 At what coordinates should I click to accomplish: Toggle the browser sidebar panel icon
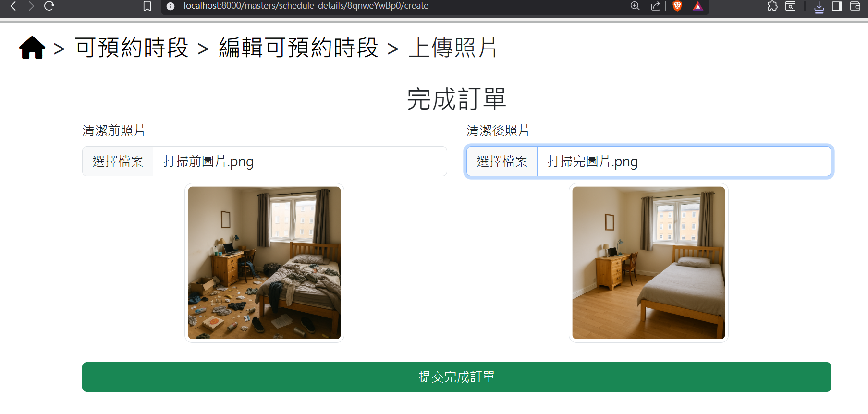pyautogui.click(x=837, y=6)
